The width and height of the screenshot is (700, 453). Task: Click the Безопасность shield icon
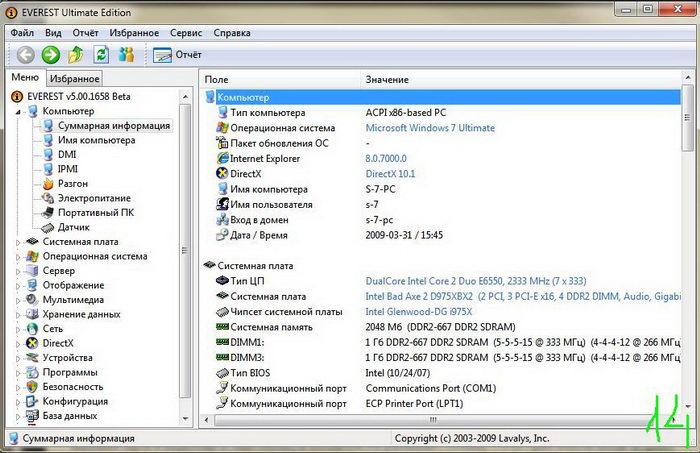pos(32,387)
